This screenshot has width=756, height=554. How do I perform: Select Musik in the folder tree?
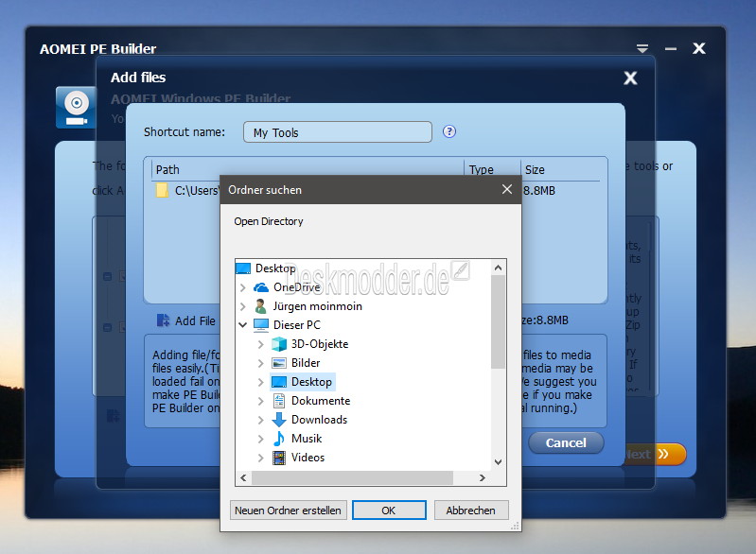[307, 439]
